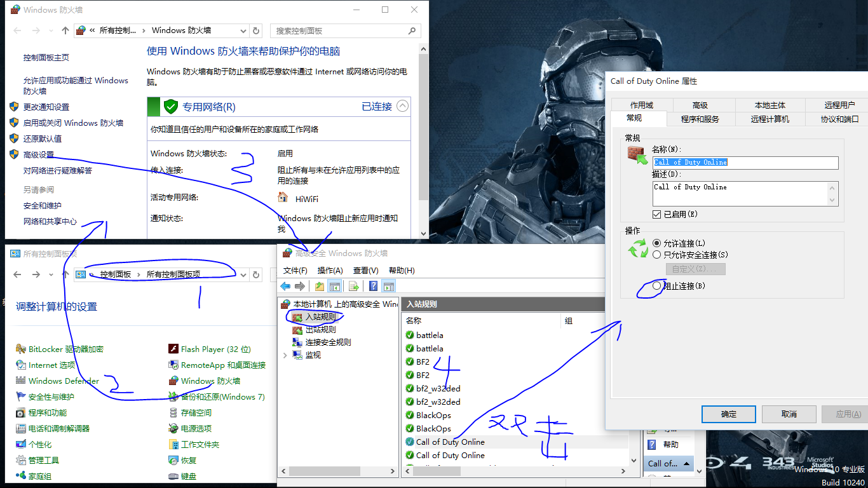Open address dropdown in 所有控制面板项 window

(x=243, y=274)
